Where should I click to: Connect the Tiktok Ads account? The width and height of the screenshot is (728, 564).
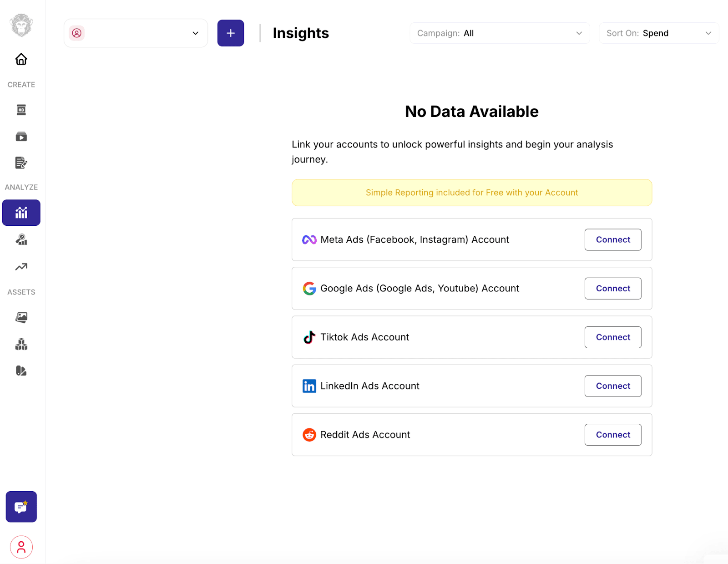click(612, 337)
